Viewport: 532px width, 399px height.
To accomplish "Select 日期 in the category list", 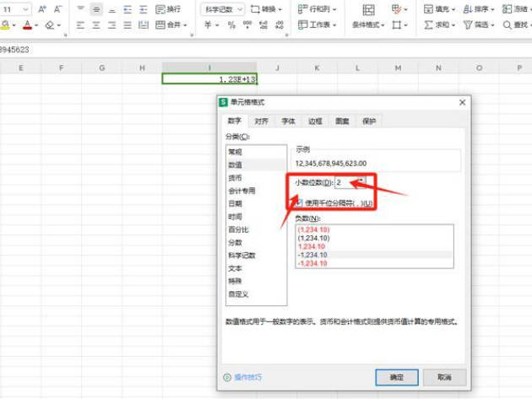I will (x=256, y=204).
